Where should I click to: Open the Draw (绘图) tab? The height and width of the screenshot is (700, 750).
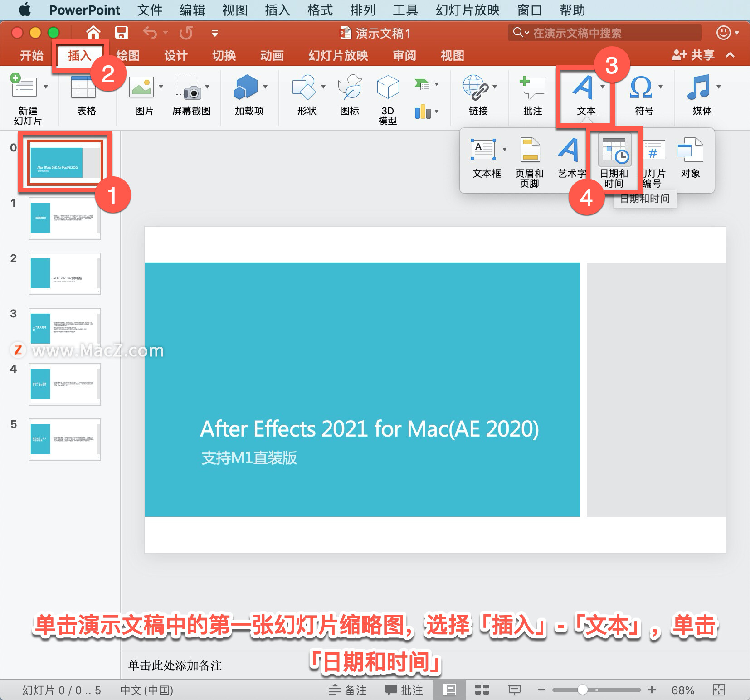pos(128,55)
